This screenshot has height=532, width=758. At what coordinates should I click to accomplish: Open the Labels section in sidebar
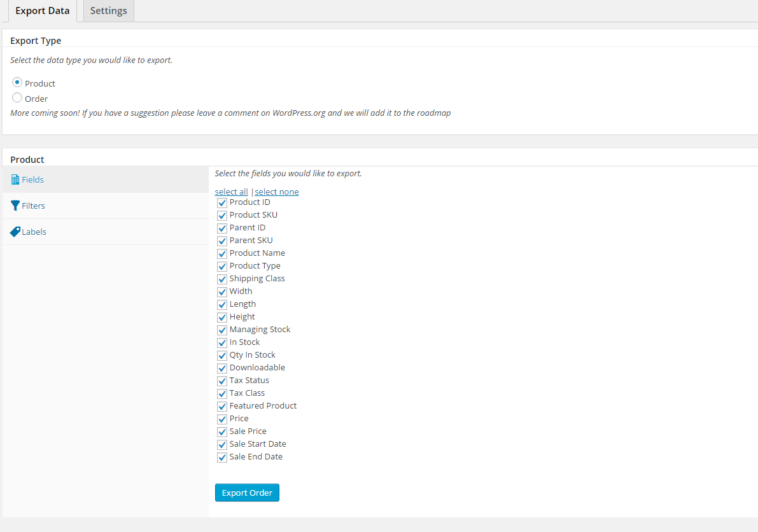point(34,232)
